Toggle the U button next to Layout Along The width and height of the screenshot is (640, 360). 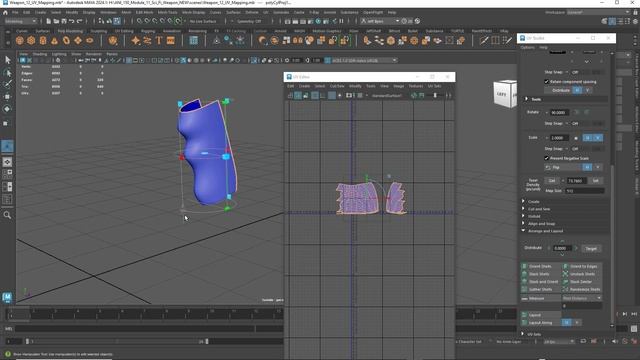pyautogui.click(x=567, y=323)
